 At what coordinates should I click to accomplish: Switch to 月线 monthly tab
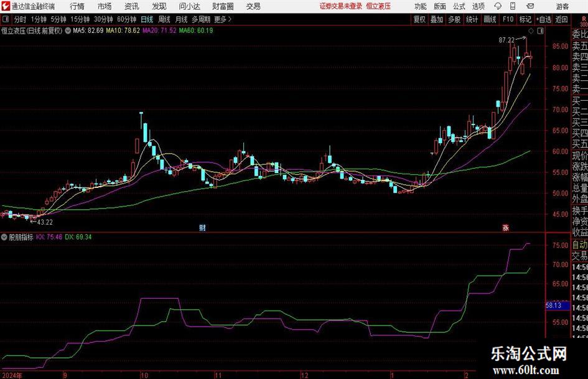pos(182,19)
